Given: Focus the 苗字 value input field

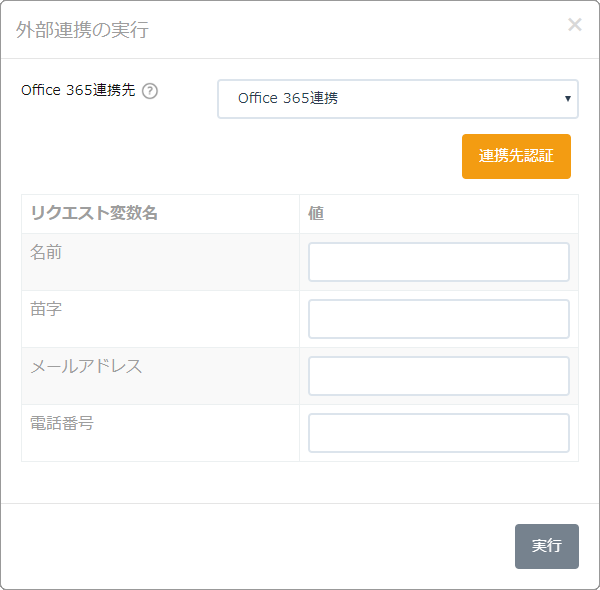Looking at the screenshot, I should pyautogui.click(x=439, y=319).
